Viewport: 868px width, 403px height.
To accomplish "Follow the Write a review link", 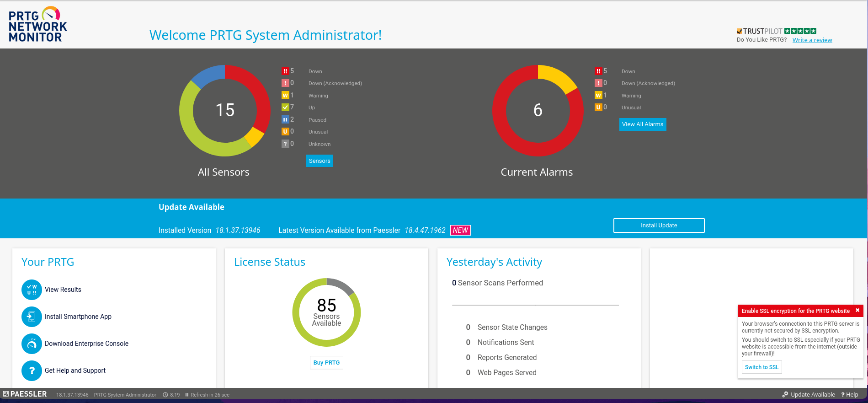I will click(x=812, y=40).
